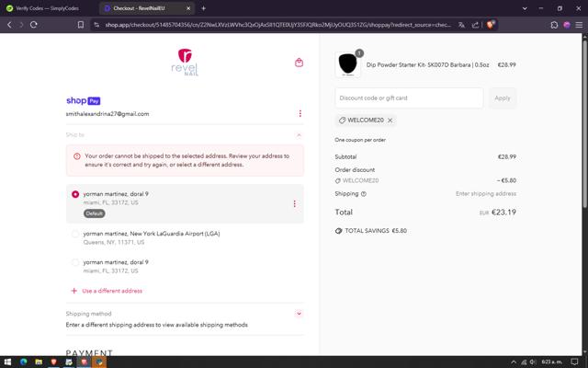Click the order discount amount − €5.80
The image size is (588, 368).
coord(506,180)
